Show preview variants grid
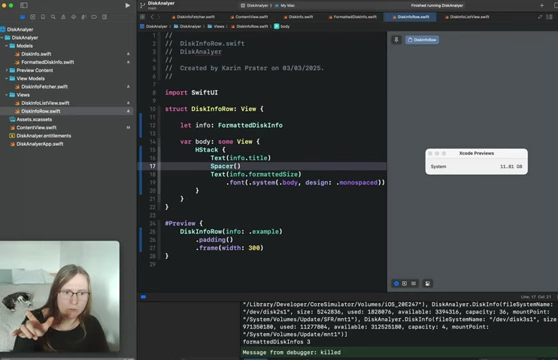This screenshot has width=558, height=360. 413,284
